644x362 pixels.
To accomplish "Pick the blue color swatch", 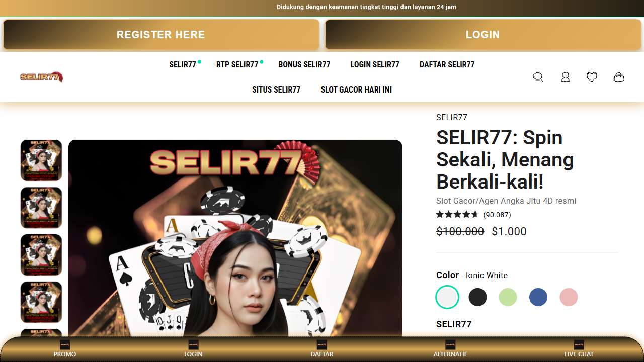I will 538,297.
